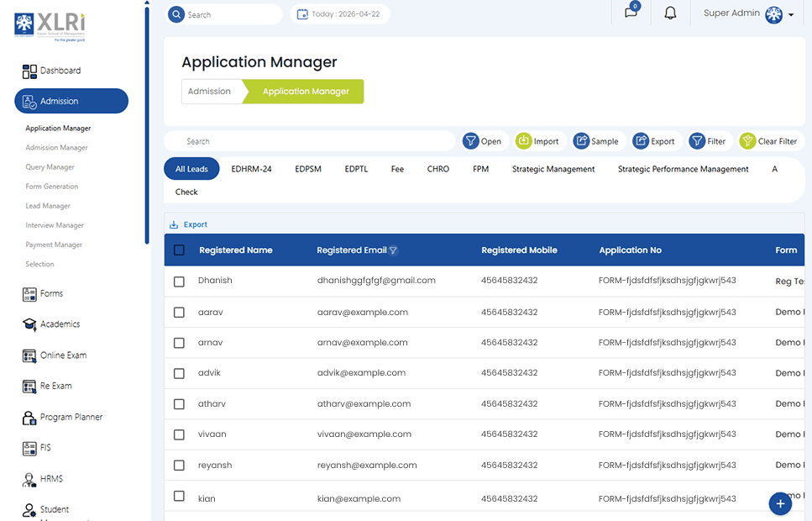Click the Filter funnel icon
Screen dimensions: 812x521
click(x=697, y=140)
